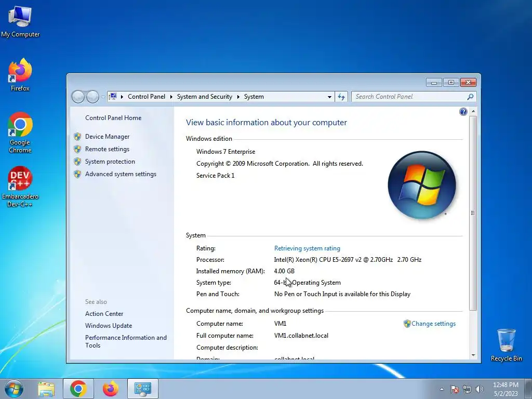Click the Back navigation button
532x399 pixels.
point(78,97)
